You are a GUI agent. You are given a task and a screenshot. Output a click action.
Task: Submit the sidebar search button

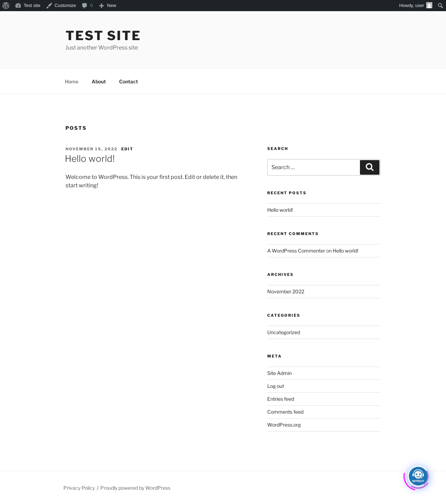click(370, 167)
